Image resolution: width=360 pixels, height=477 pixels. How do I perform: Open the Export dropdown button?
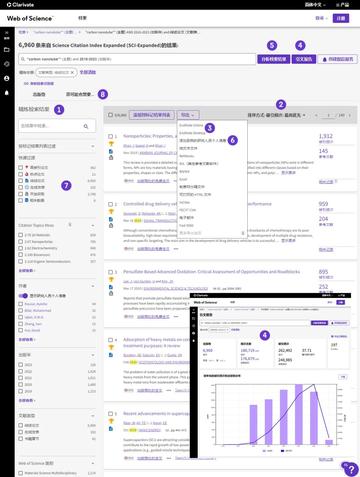188,115
